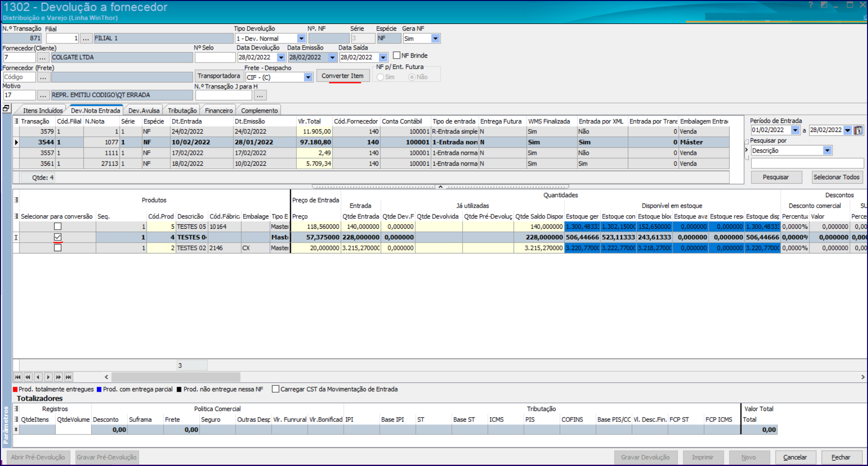Collapse the splitter arrow between grids

441,186
